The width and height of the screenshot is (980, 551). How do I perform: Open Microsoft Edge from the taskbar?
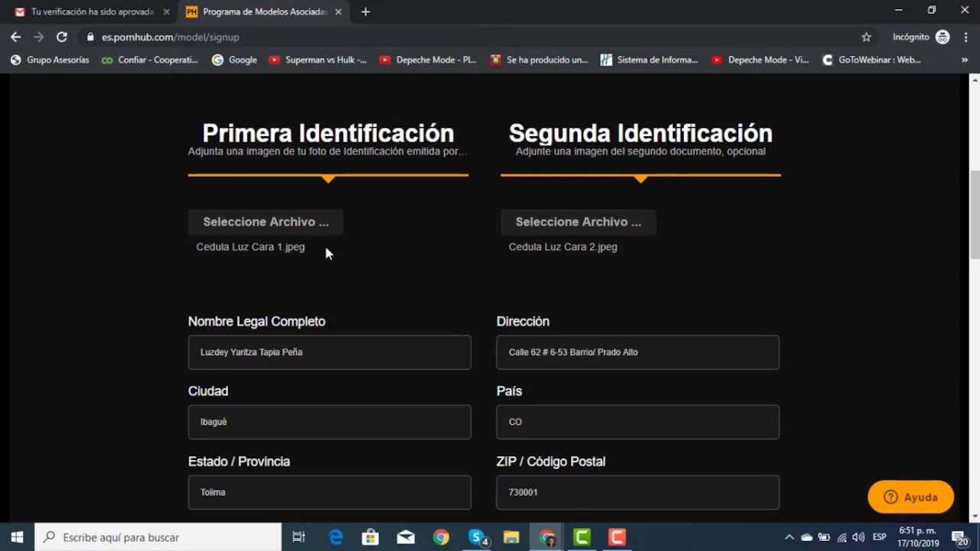pyautogui.click(x=335, y=537)
